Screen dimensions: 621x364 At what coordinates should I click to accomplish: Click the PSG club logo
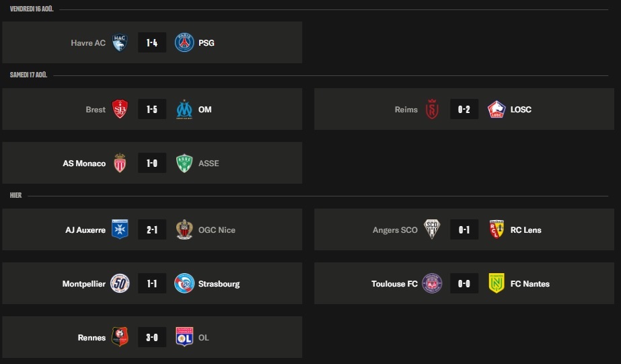coord(184,43)
